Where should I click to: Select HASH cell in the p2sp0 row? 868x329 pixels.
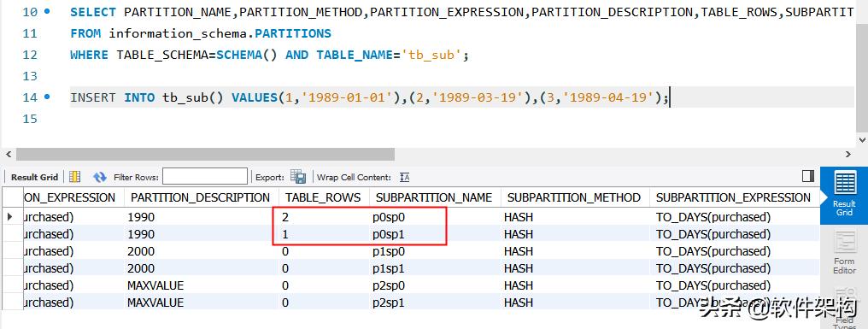tap(518, 285)
